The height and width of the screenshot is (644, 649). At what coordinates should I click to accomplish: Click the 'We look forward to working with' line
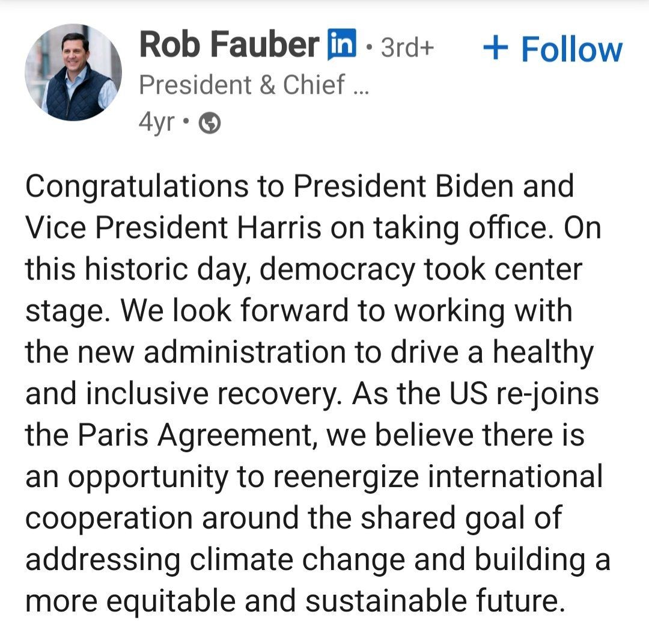[347, 311]
